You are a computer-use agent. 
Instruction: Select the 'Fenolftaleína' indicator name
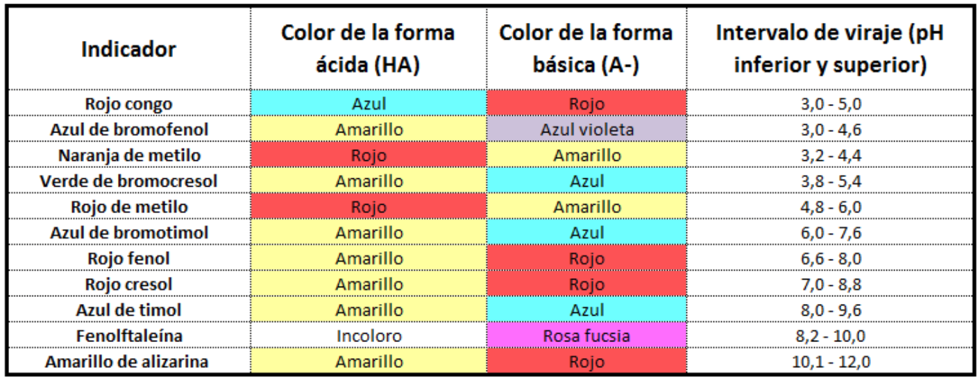(x=128, y=336)
